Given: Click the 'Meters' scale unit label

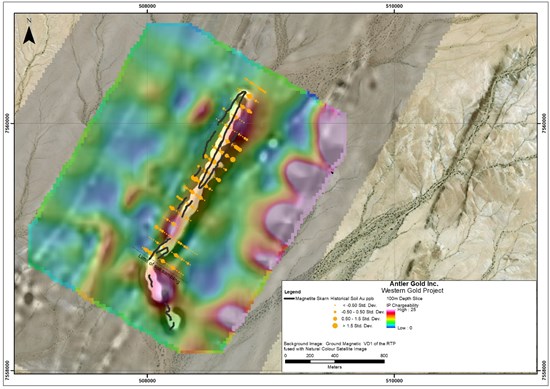Looking at the screenshot, I should [x=335, y=367].
